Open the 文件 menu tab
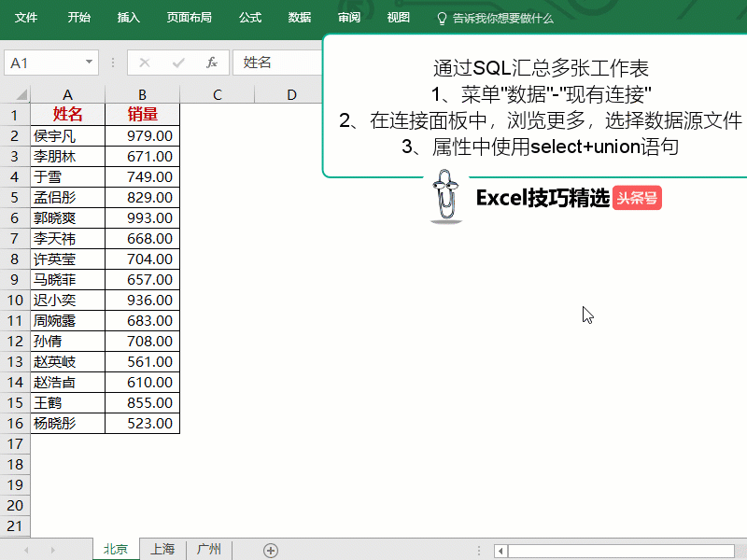 [26, 18]
